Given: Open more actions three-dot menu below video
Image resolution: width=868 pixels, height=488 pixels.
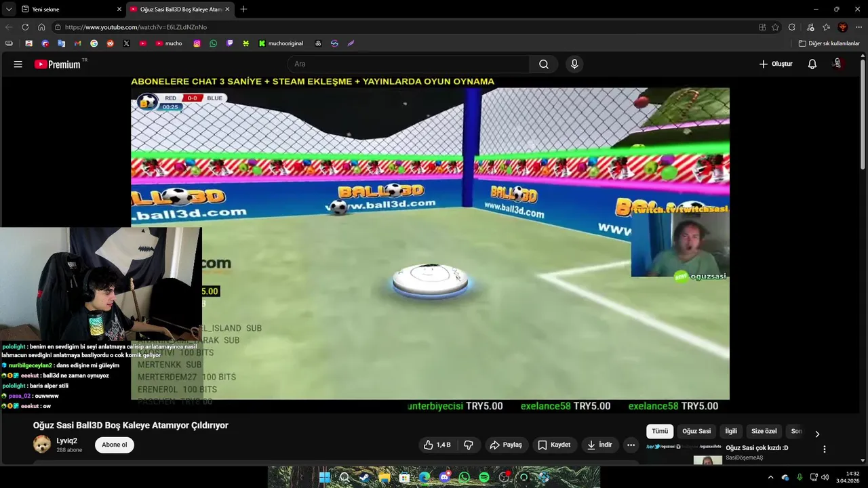Looking at the screenshot, I should (x=631, y=445).
